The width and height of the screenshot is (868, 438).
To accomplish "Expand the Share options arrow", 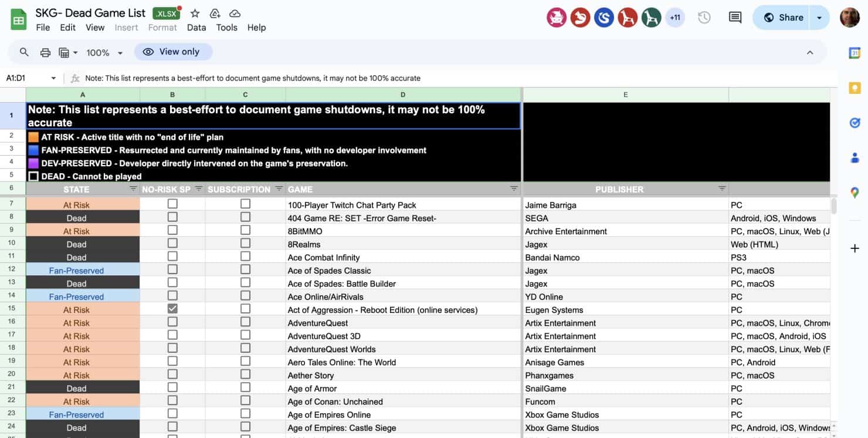I will (x=819, y=18).
